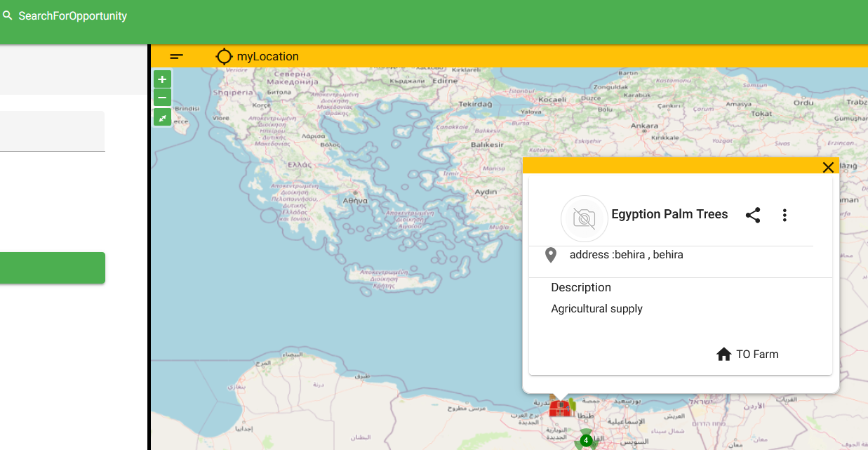Open the SearchForOpportunity search field
Screen dimensions: 868x450
(x=72, y=16)
